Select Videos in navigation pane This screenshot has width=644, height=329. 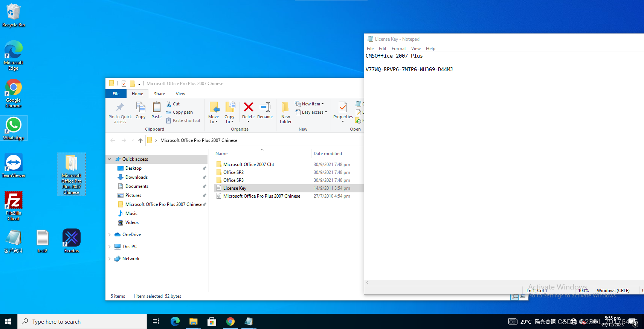[x=132, y=222]
